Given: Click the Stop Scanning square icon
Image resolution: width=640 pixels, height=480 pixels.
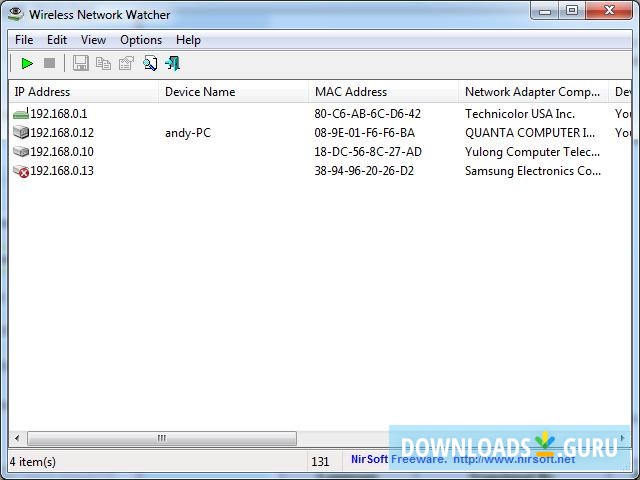Looking at the screenshot, I should pos(49,63).
